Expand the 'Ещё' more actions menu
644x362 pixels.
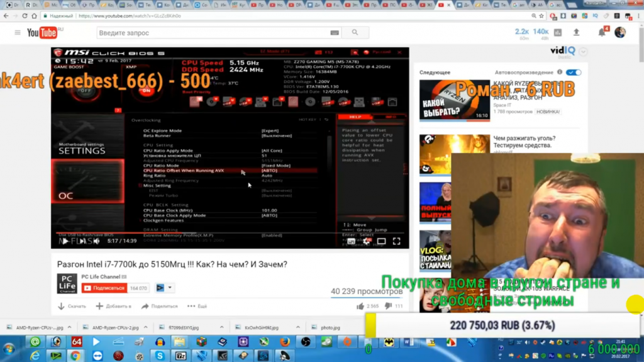[x=197, y=306]
